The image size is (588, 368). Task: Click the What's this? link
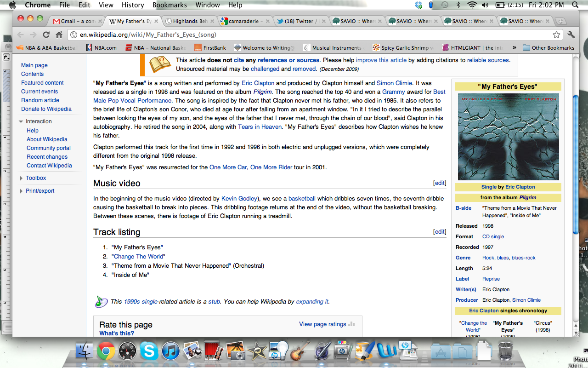click(x=117, y=333)
